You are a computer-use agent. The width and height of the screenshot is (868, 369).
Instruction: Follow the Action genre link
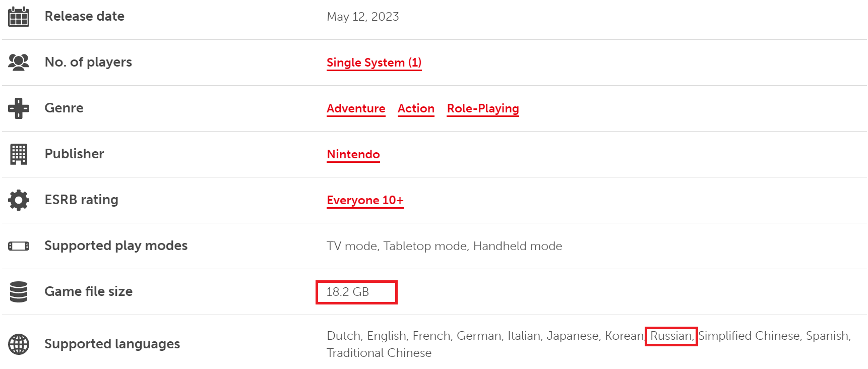416,108
